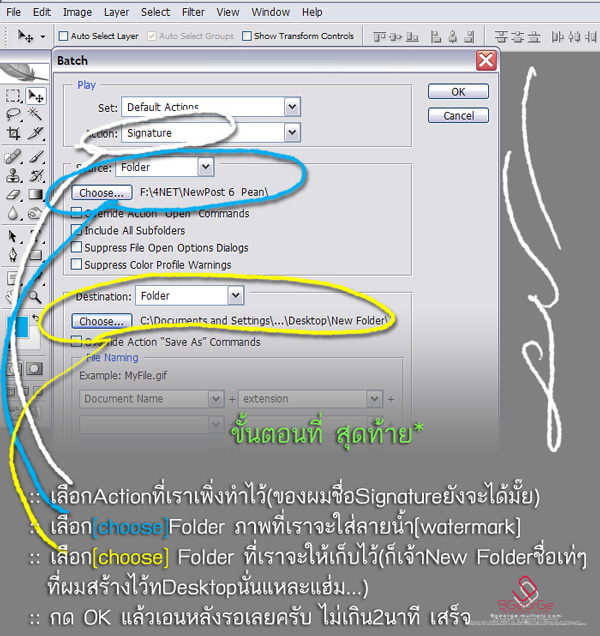The image size is (600, 636).
Task: Open the Filter menu
Action: (193, 12)
